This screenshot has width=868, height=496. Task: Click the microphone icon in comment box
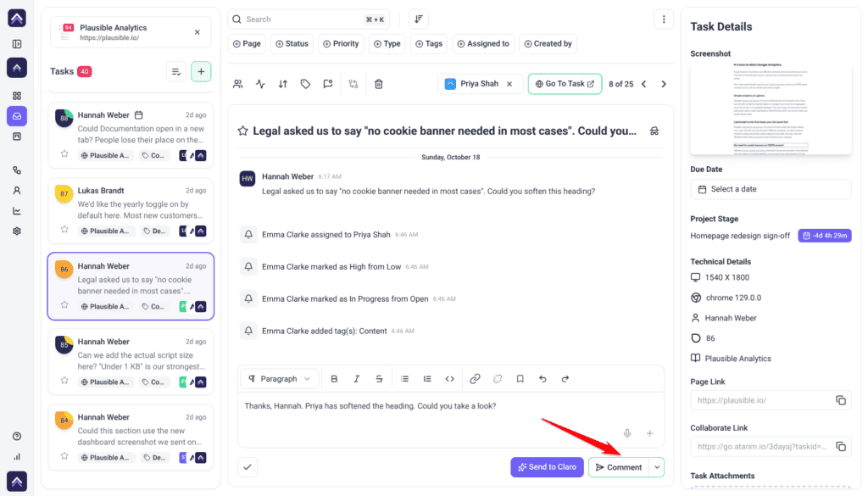click(x=627, y=433)
